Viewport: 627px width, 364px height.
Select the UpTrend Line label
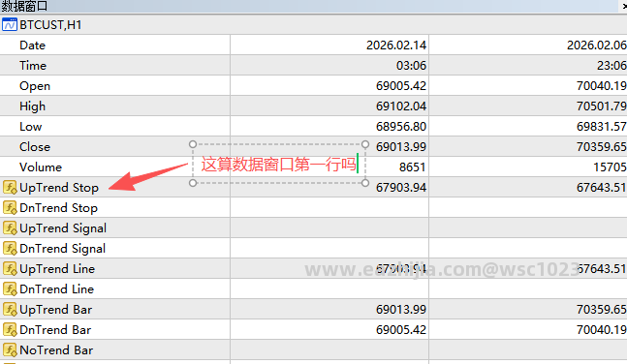57,269
